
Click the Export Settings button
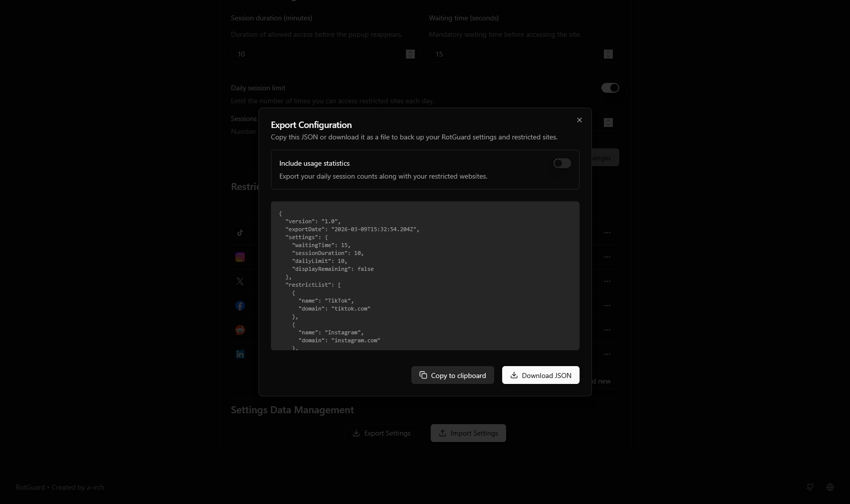(381, 433)
